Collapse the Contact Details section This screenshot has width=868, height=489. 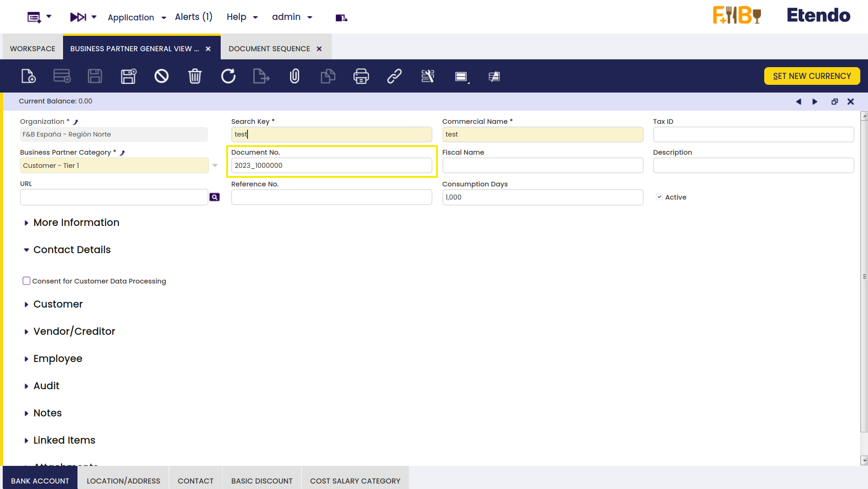[x=72, y=250]
